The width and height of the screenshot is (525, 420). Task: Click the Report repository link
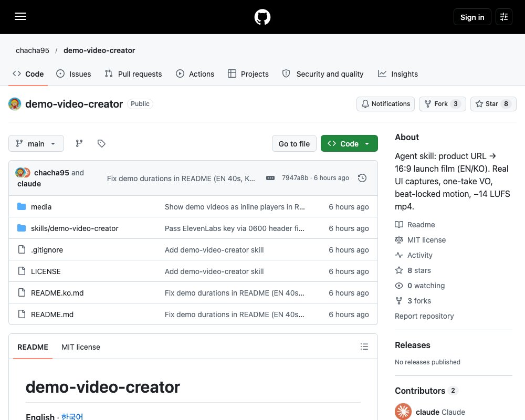(424, 316)
